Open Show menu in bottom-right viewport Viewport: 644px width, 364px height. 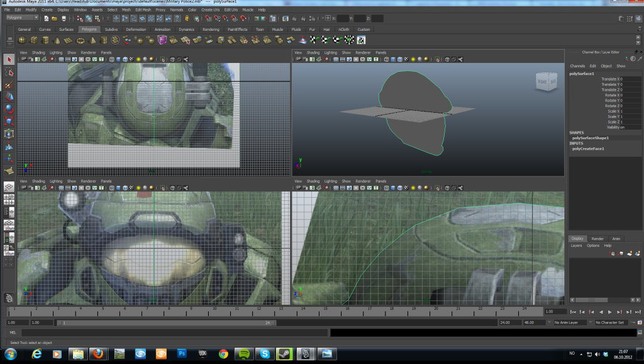click(347, 181)
